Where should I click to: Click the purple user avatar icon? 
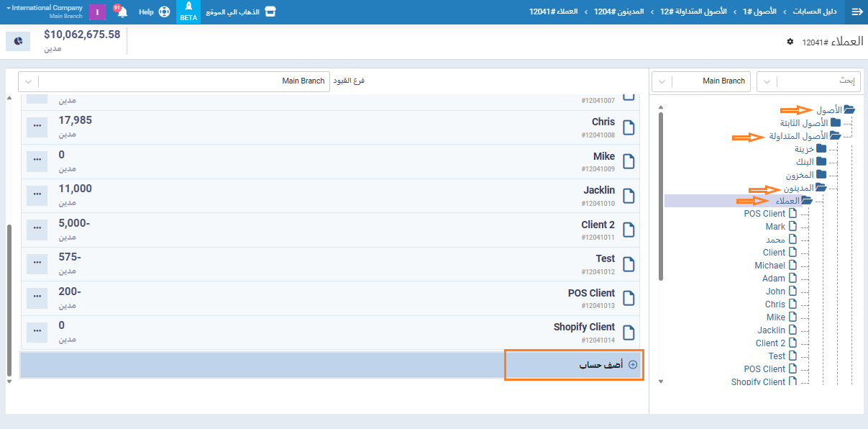pos(97,12)
